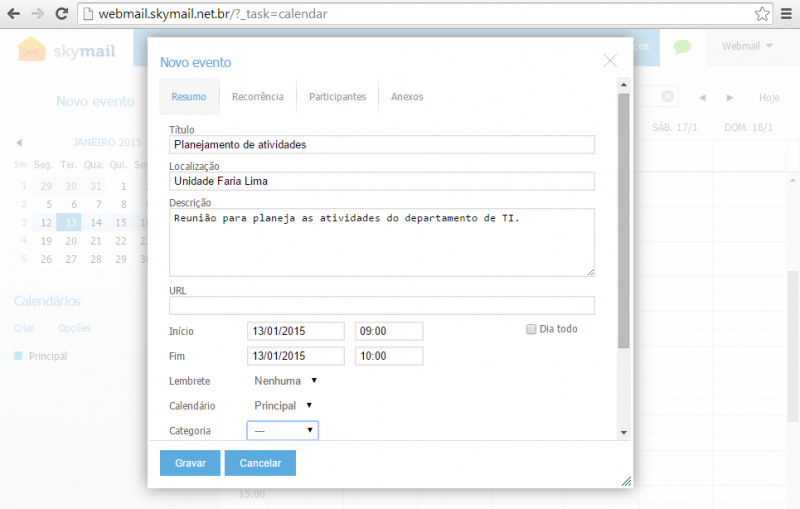Switch to the Recorrência tab
Screen dimensions: 800x509
coord(258,96)
